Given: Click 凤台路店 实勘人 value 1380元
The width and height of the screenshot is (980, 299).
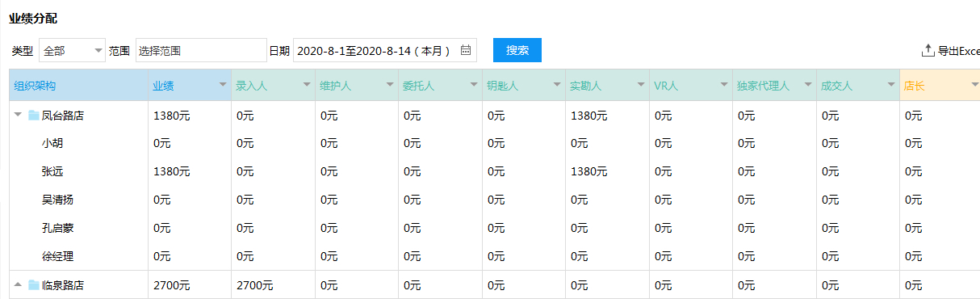Looking at the screenshot, I should (589, 116).
